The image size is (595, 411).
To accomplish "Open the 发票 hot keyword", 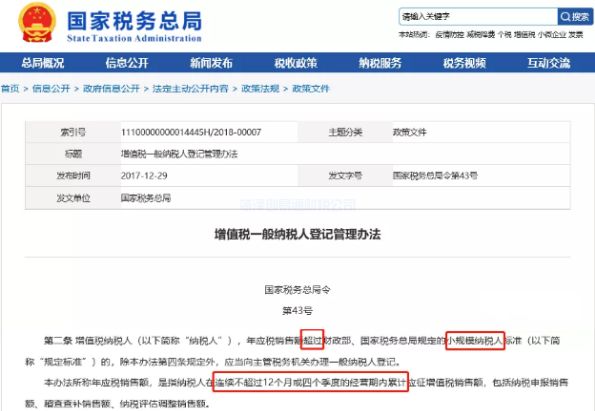I will coord(576,35).
